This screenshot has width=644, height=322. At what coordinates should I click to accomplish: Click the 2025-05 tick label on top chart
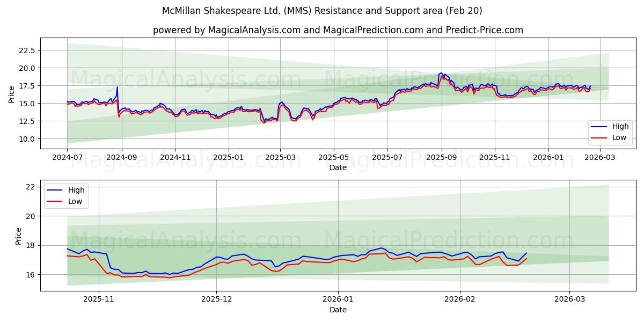pyautogui.click(x=334, y=158)
